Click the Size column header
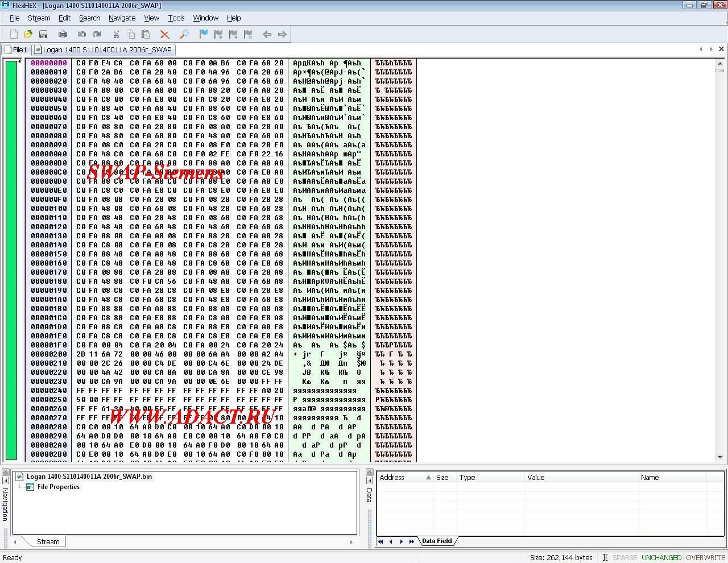The height and width of the screenshot is (563, 728). click(445, 478)
